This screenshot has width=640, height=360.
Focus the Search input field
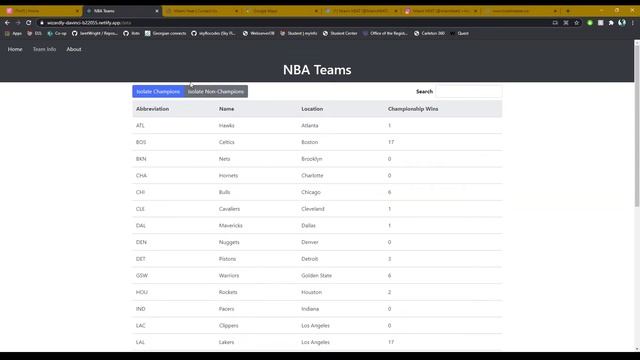tap(469, 91)
